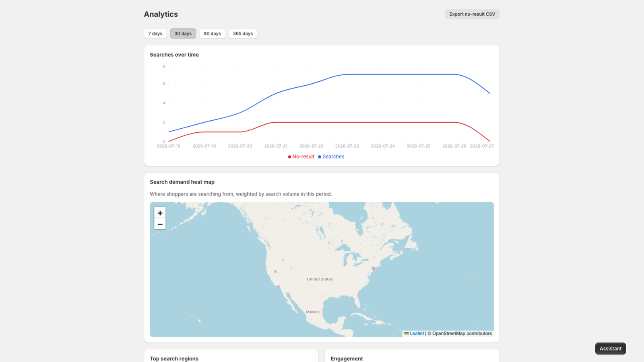Zoom in on the heat map
Image resolution: width=644 pixels, height=362 pixels.
coord(160,213)
